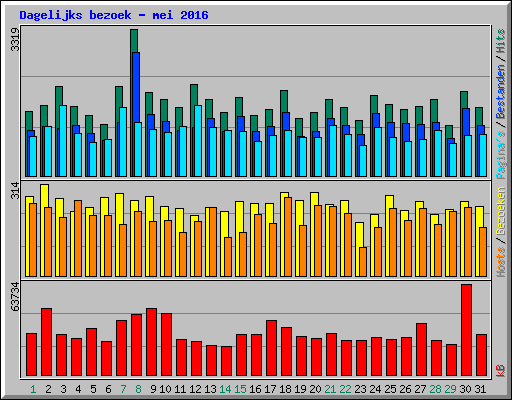Click the red kB bar for day 9
The image size is (512, 400).
pos(151,342)
